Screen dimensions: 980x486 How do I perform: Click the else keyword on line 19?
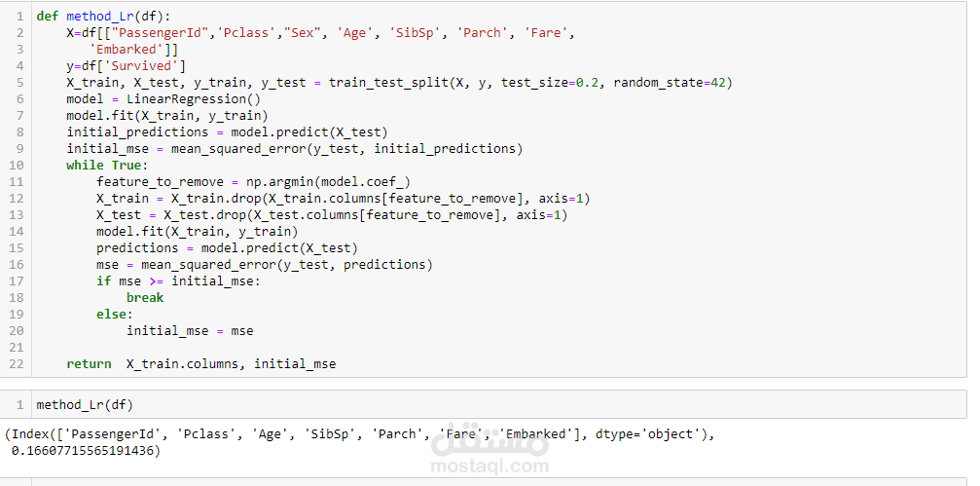click(114, 315)
